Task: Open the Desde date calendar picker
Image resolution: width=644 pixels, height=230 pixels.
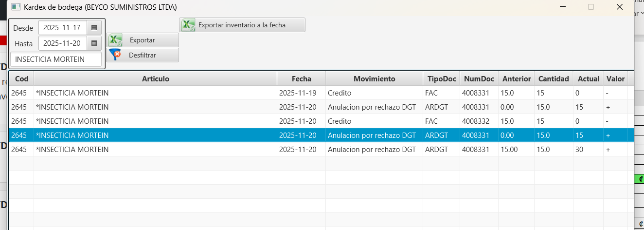Action: tap(94, 28)
